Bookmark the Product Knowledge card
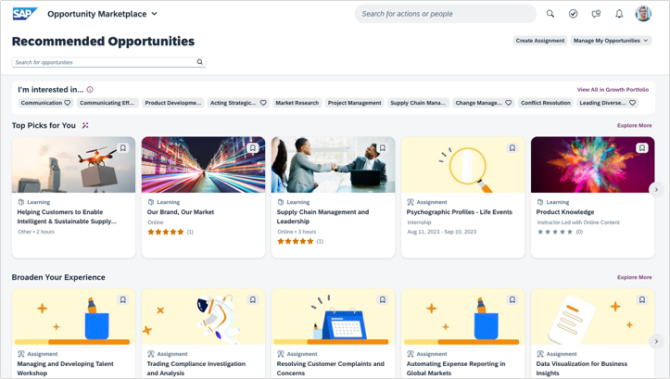Viewport: 670px width, 379px height. [642, 148]
